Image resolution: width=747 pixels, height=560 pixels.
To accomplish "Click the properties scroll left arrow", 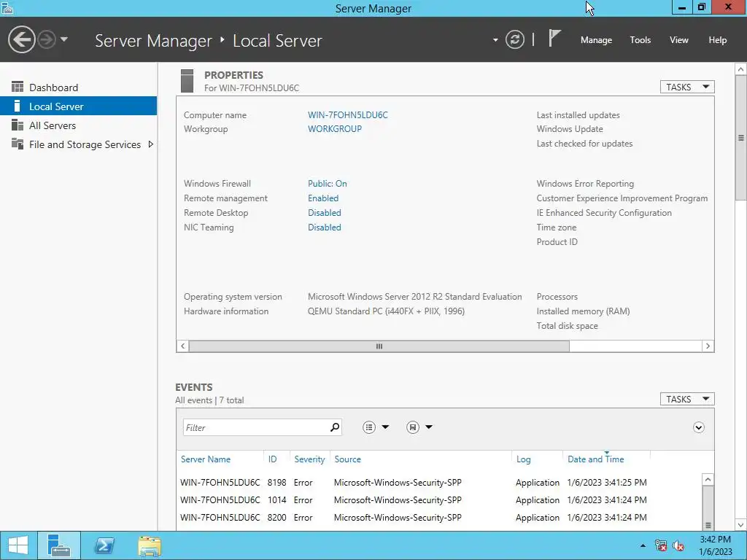I will (183, 346).
